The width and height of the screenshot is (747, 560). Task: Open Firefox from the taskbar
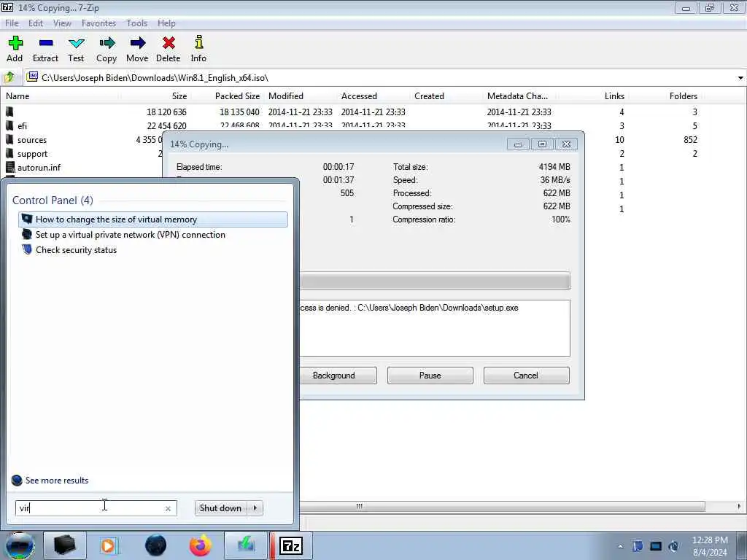click(201, 545)
